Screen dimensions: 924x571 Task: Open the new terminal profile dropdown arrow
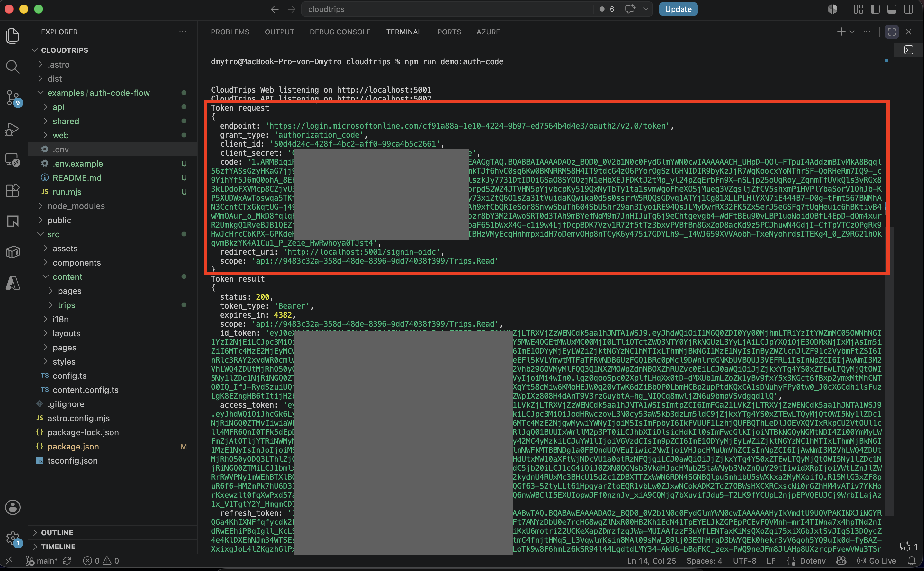852,32
